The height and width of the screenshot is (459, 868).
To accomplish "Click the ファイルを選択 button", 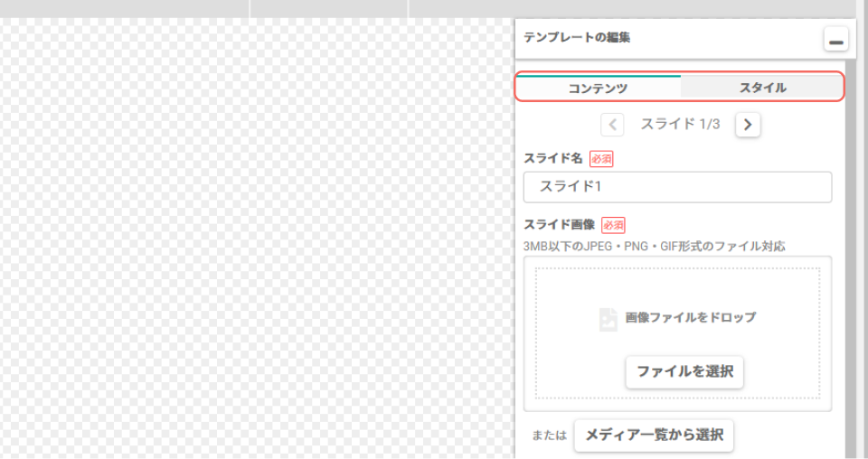I will pyautogui.click(x=684, y=372).
